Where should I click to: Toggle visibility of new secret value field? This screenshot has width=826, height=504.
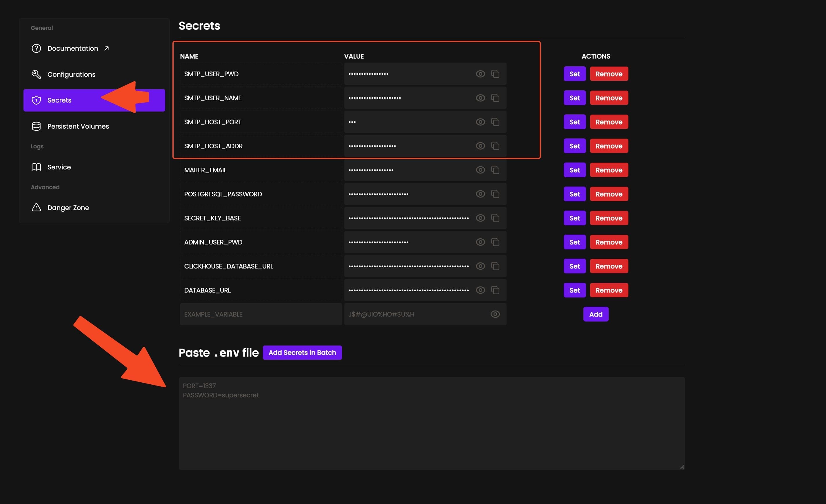pos(495,314)
